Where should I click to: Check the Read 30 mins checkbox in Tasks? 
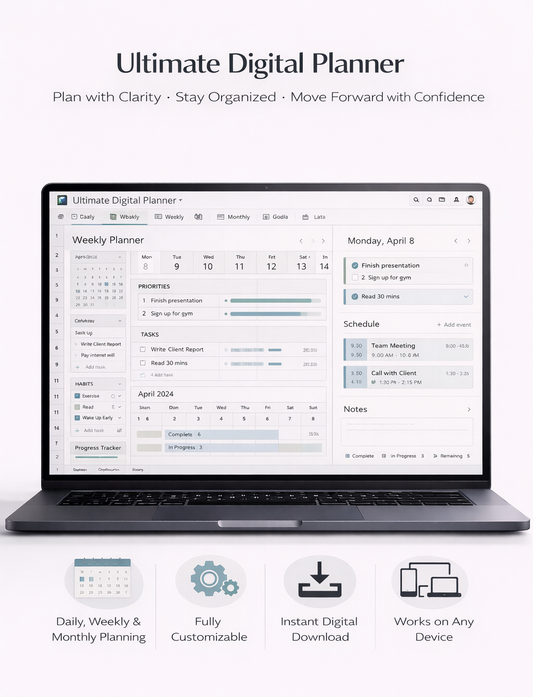[x=143, y=363]
